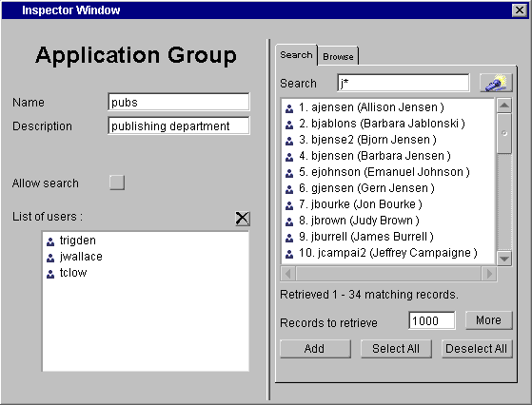Click the user icon beside trigden
This screenshot has height=405, width=532.
50,241
